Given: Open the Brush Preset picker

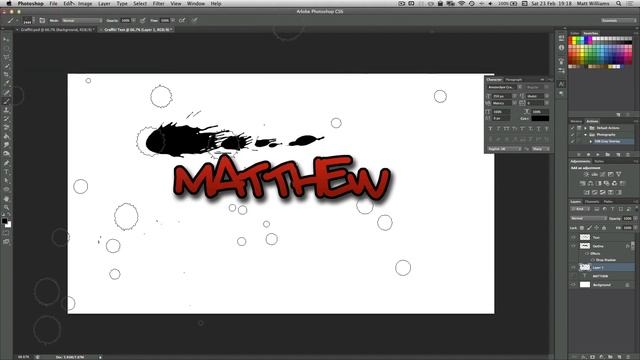Looking at the screenshot, I should (28, 20).
